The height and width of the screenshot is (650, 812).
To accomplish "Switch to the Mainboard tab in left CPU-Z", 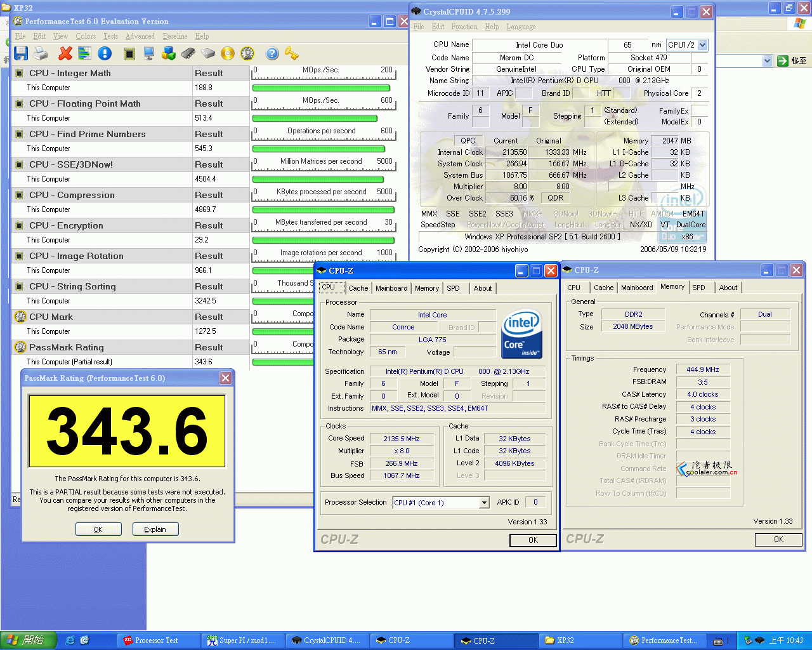I will pos(391,288).
